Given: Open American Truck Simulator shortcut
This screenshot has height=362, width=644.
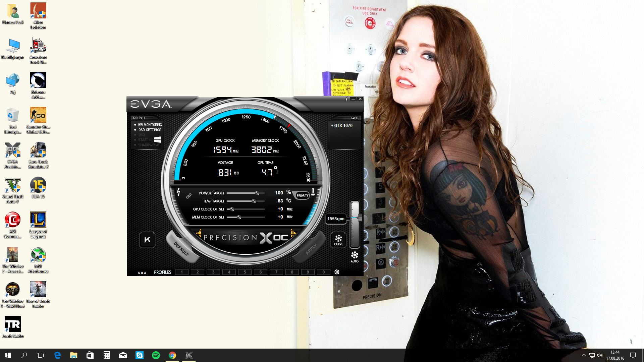Looking at the screenshot, I should [x=38, y=51].
